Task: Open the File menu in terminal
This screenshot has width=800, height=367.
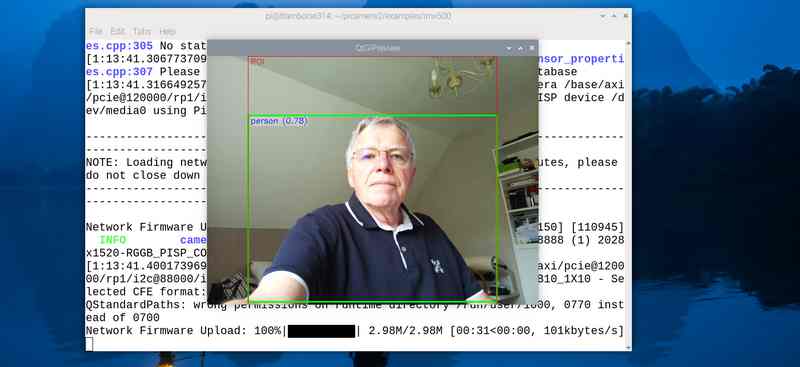Action: tap(96, 32)
